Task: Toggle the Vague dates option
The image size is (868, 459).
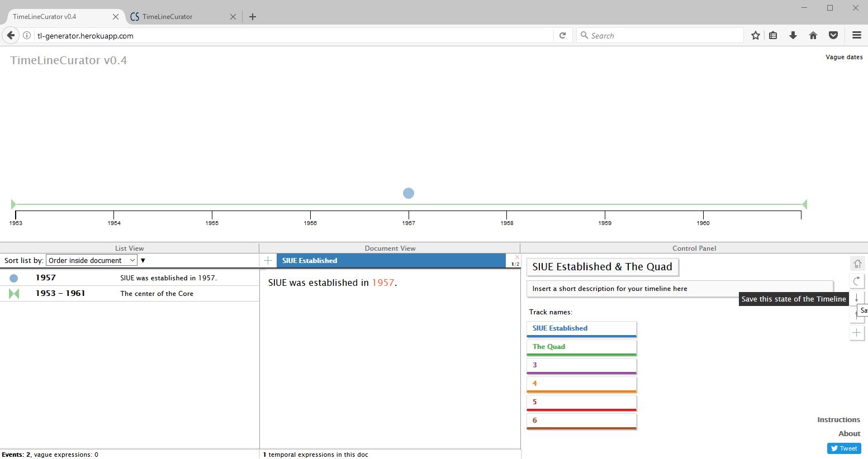Action: point(843,57)
